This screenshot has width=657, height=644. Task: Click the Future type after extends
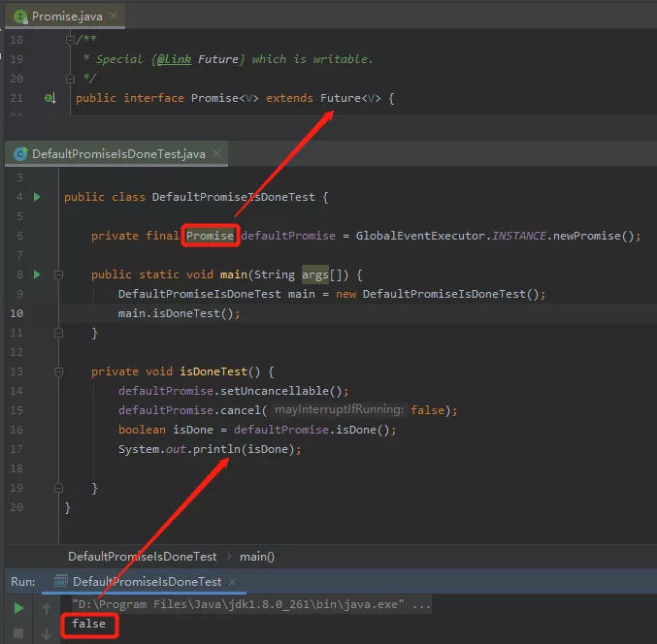click(341, 98)
